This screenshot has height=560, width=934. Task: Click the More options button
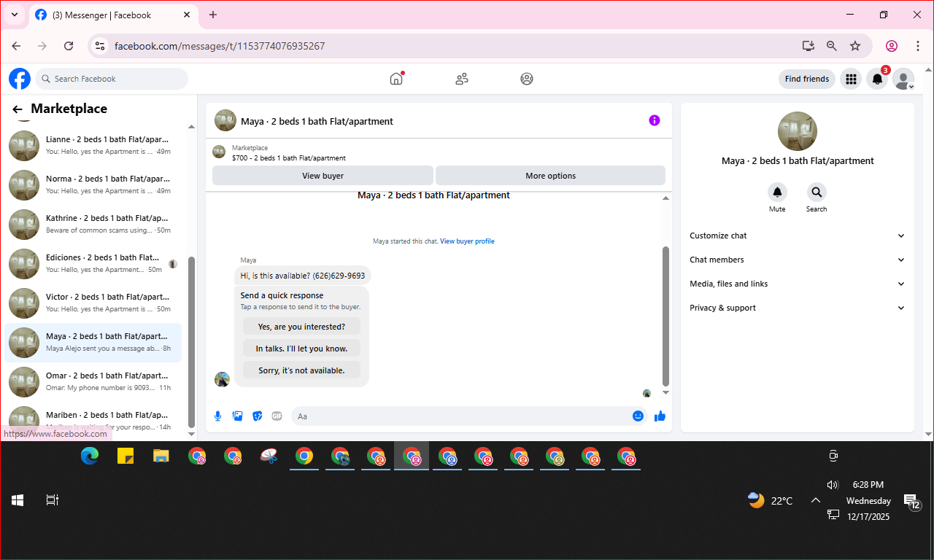pyautogui.click(x=551, y=176)
